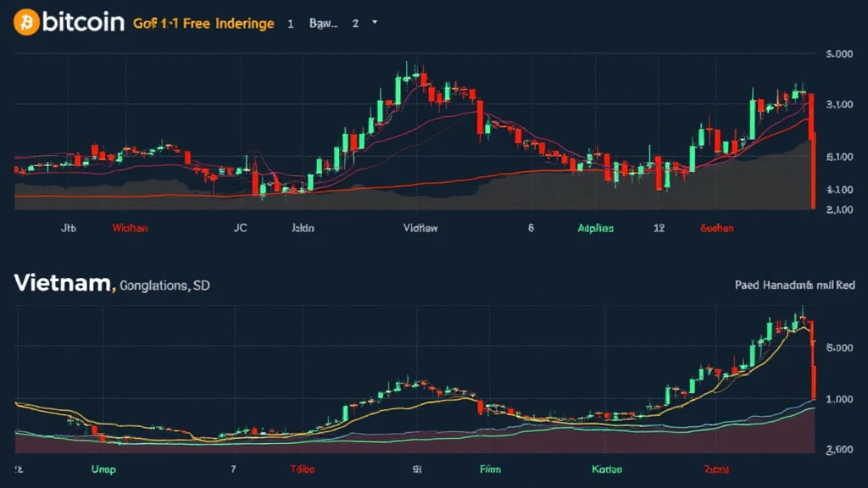Click the '7' label on bottom chart axis
This screenshot has width=868, height=488.
pos(233,469)
